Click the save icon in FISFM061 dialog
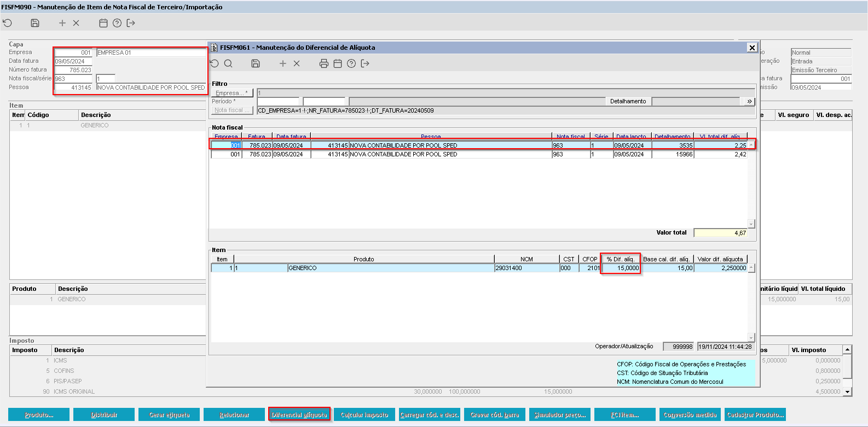 tap(256, 63)
